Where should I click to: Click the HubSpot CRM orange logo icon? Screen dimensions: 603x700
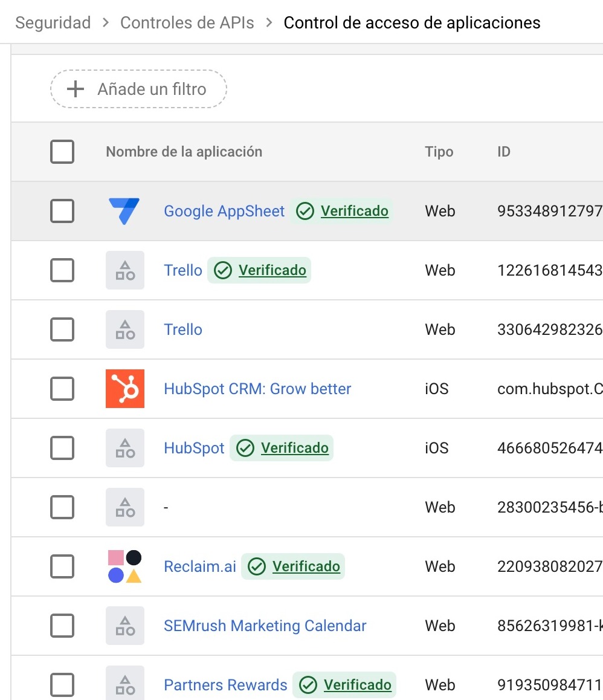[x=124, y=389]
